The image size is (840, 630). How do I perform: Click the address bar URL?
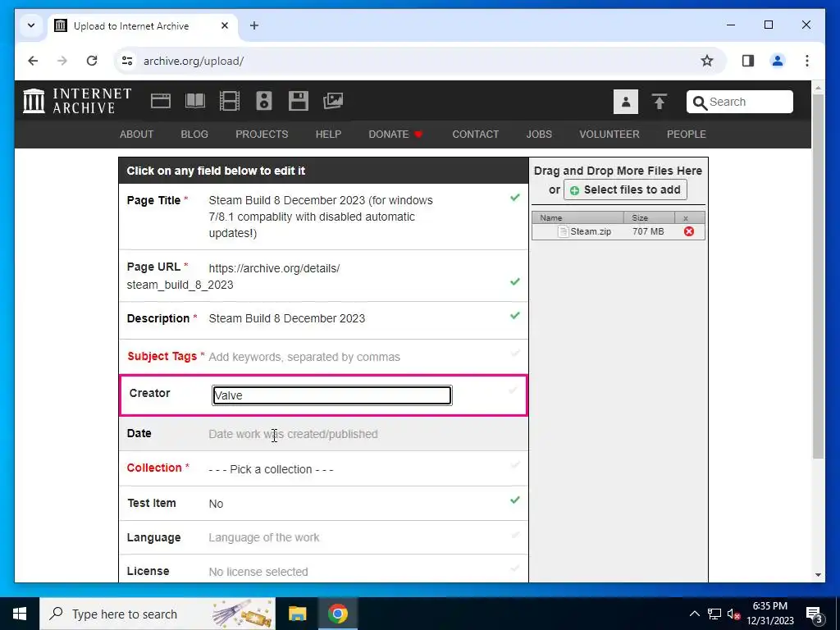tap(194, 61)
